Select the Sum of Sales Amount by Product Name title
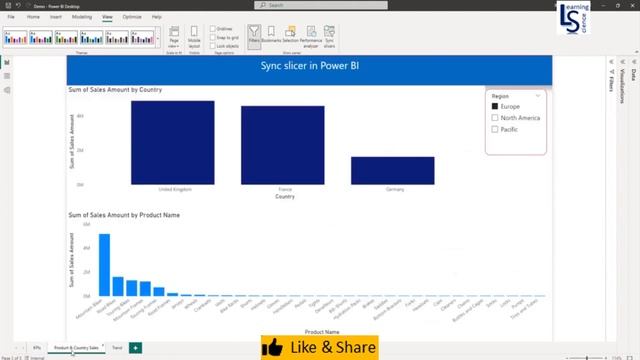The image size is (640, 360). 124,215
